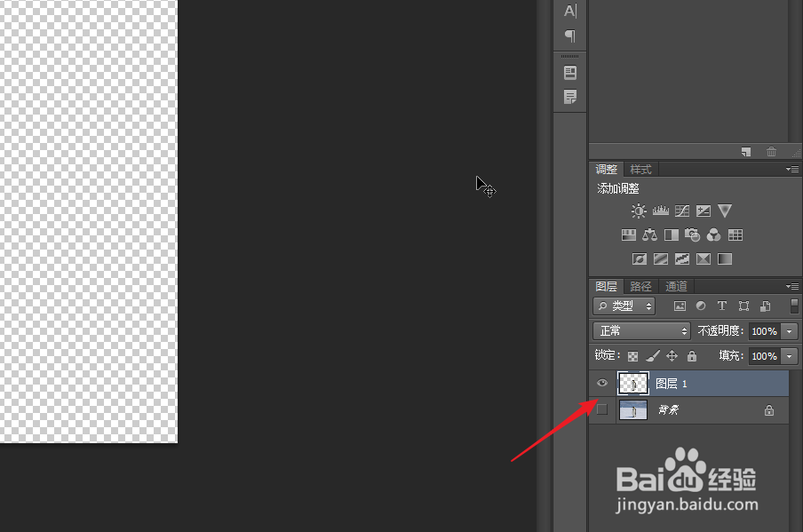Screen dimensions: 803x532
Task: Click the trash delete icon in upper panel
Action: pos(771,152)
